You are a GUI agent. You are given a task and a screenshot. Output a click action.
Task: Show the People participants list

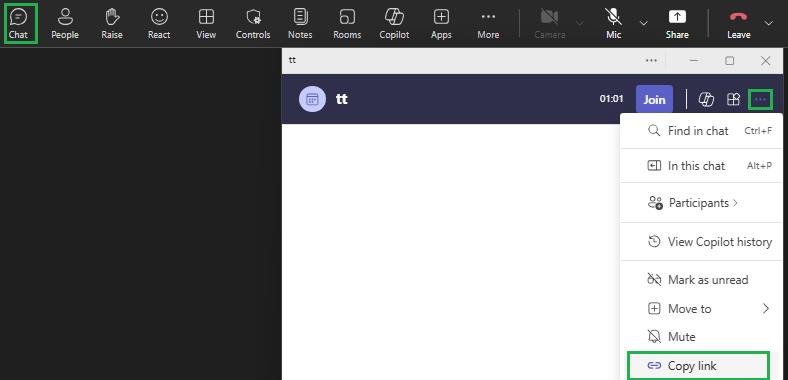point(65,24)
